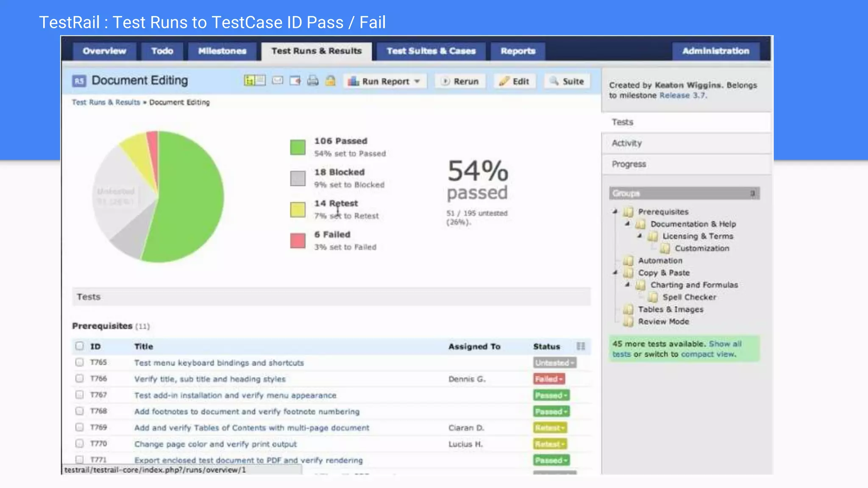Open the Untested status dropdown for T765
This screenshot has height=488, width=868.
[x=554, y=363]
